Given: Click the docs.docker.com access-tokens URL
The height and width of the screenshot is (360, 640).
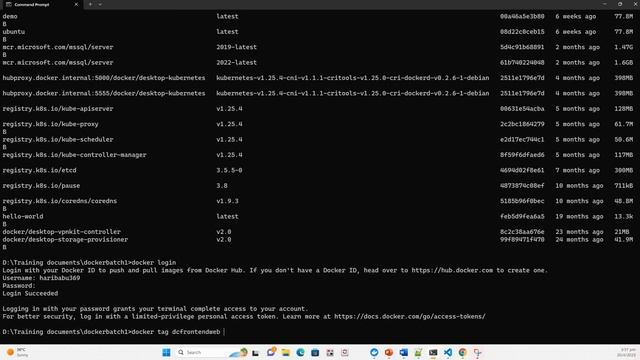Looking at the screenshot, I should click(410, 316).
